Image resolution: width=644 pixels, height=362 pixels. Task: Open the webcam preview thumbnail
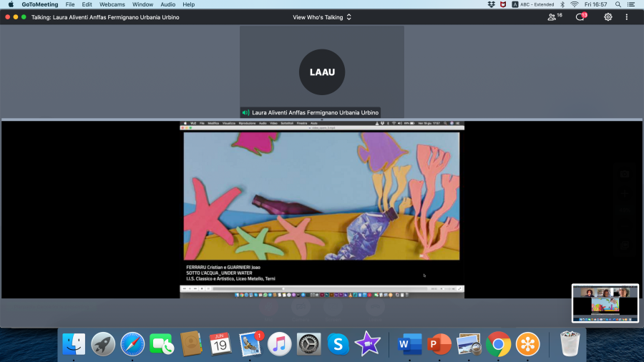[x=605, y=303]
